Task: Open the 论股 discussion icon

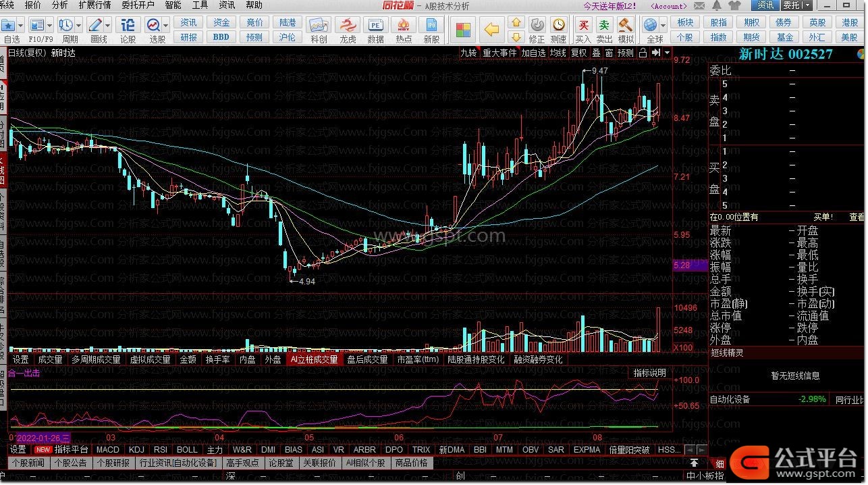Action: pos(128,26)
